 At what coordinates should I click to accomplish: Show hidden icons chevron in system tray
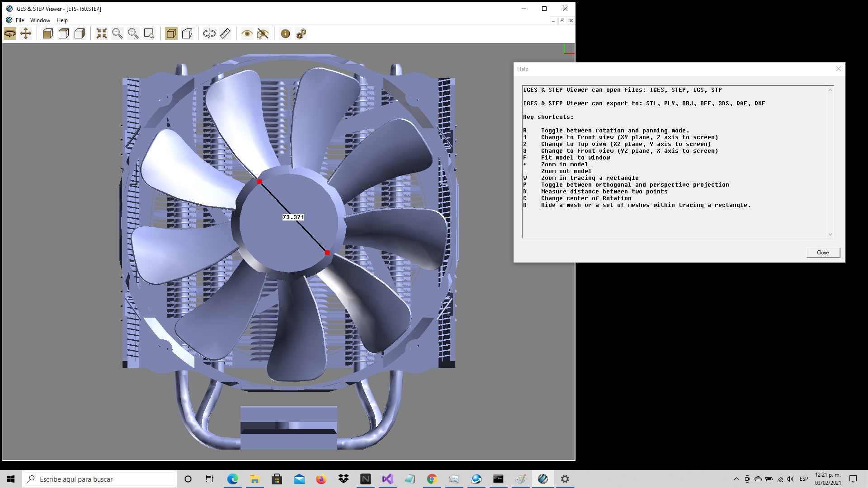736,479
